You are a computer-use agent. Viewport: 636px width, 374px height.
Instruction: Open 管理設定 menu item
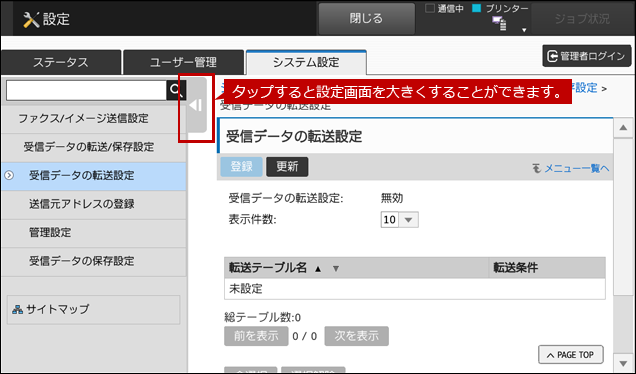(x=94, y=232)
